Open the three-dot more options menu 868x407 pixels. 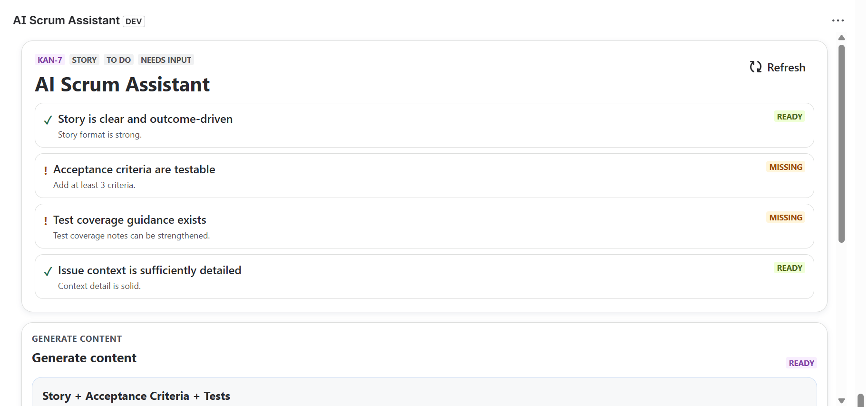pyautogui.click(x=838, y=20)
